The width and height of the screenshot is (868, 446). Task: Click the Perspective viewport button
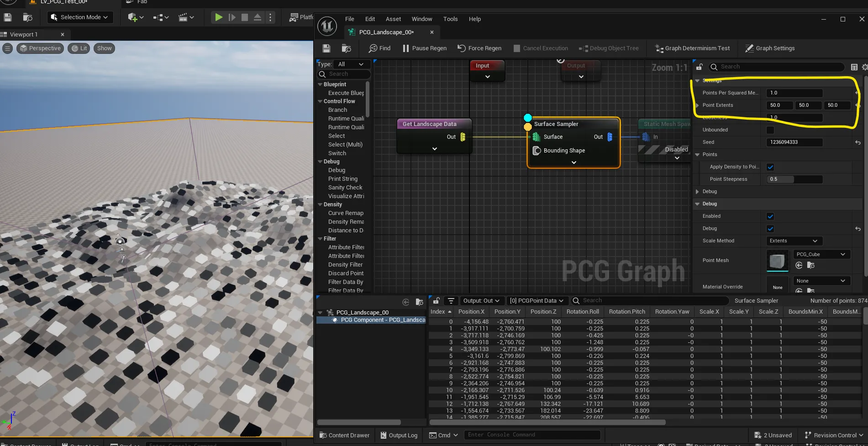(x=40, y=48)
